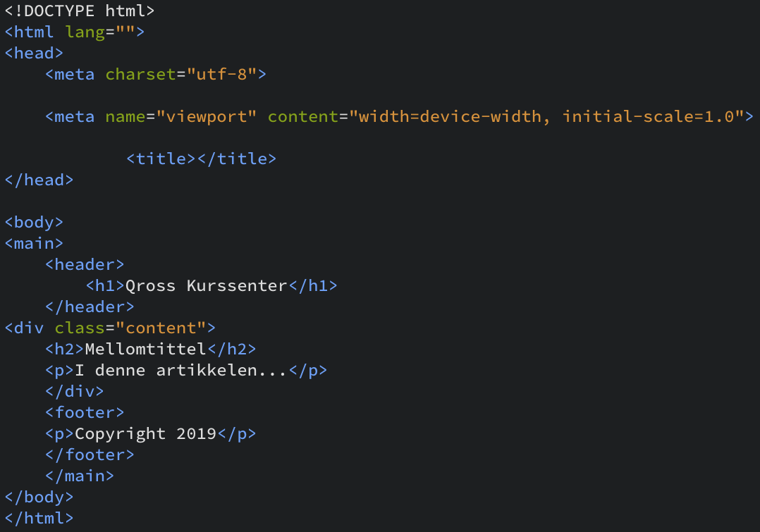Click the opening footer tag
The width and height of the screenshot is (760, 532).
(x=85, y=412)
